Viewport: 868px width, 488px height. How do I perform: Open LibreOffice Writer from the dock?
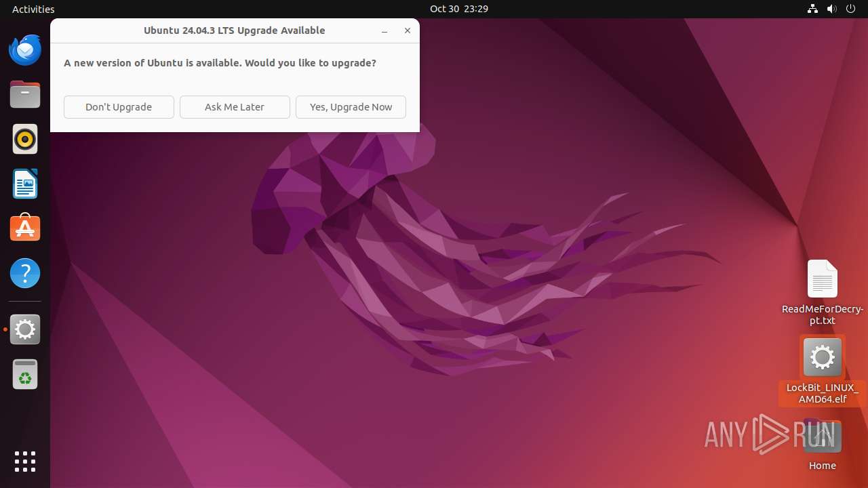(25, 184)
